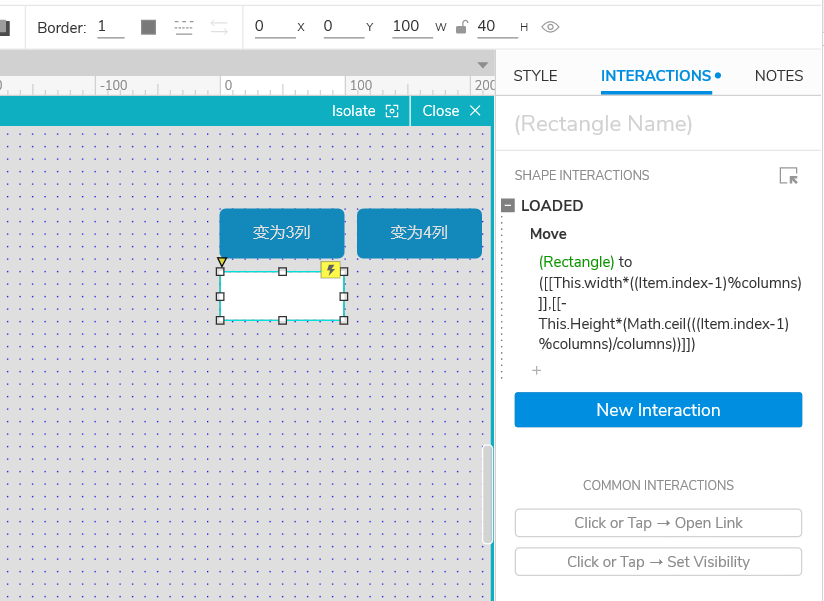
Task: Switch to the NOTES tab
Action: [778, 76]
